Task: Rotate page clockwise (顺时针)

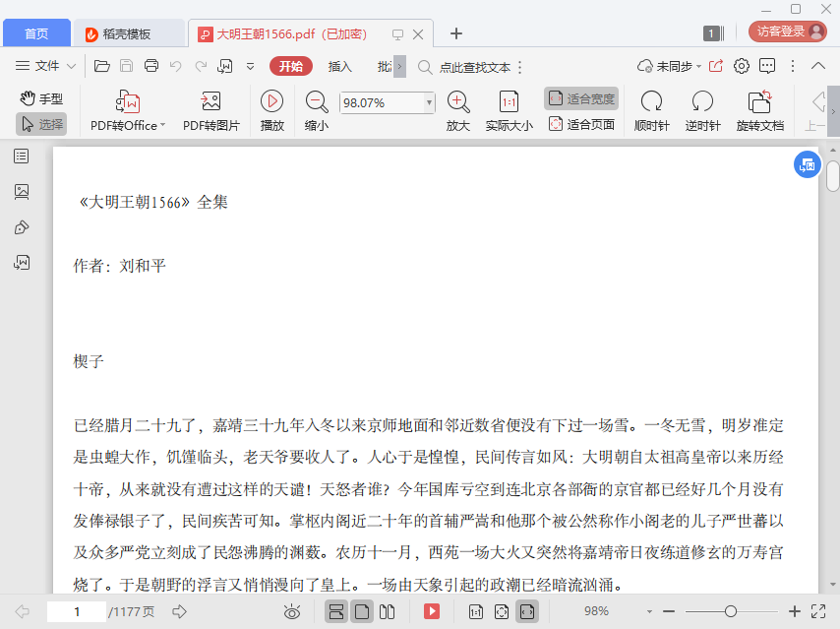Action: click(x=652, y=111)
